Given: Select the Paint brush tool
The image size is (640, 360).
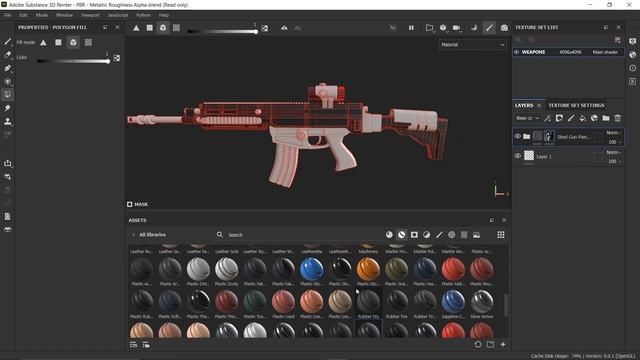Looking at the screenshot, I should click(8, 42).
